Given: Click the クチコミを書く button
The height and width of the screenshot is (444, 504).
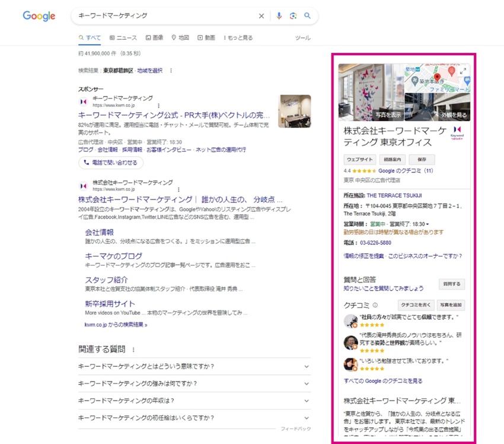Looking at the screenshot, I should click(416, 305).
